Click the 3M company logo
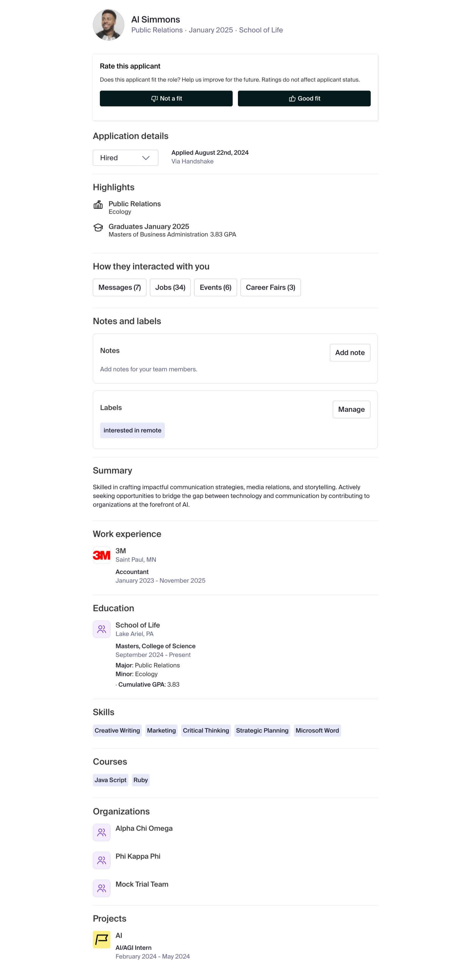Screen dimensions: 452x980 point(102,555)
